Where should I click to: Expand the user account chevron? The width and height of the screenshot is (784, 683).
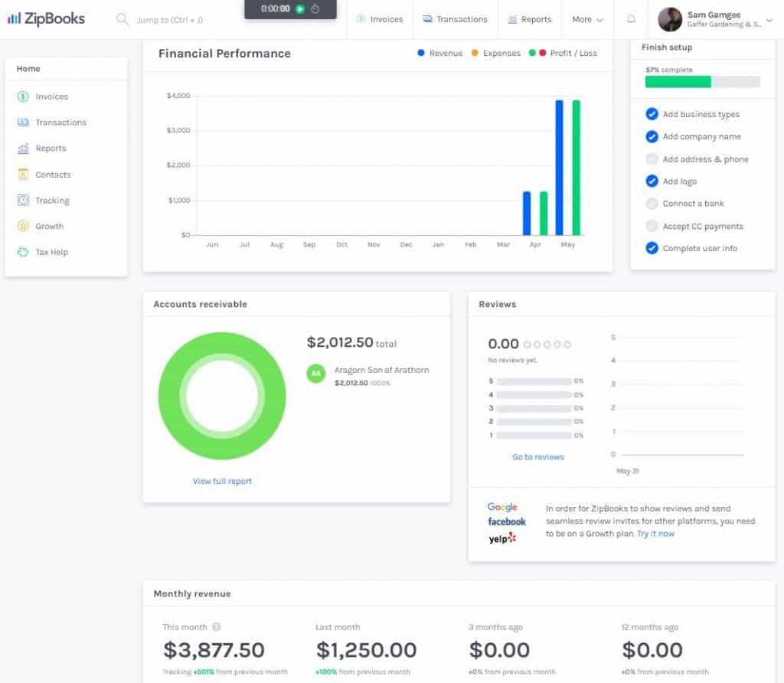[x=769, y=20]
